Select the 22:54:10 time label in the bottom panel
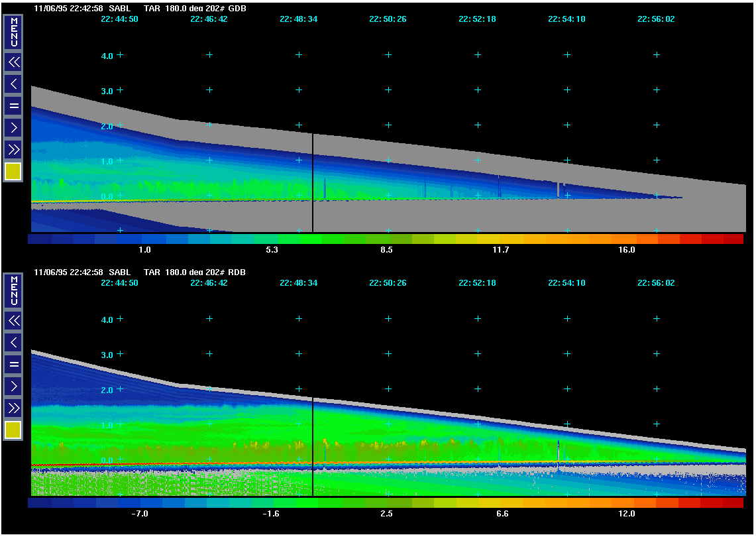The width and height of the screenshot is (756, 537). click(567, 283)
